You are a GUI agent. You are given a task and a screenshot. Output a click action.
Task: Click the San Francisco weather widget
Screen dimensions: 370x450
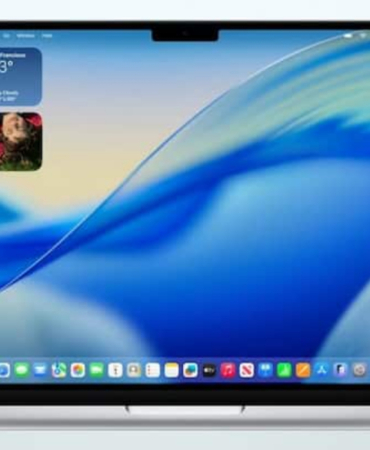pos(21,77)
